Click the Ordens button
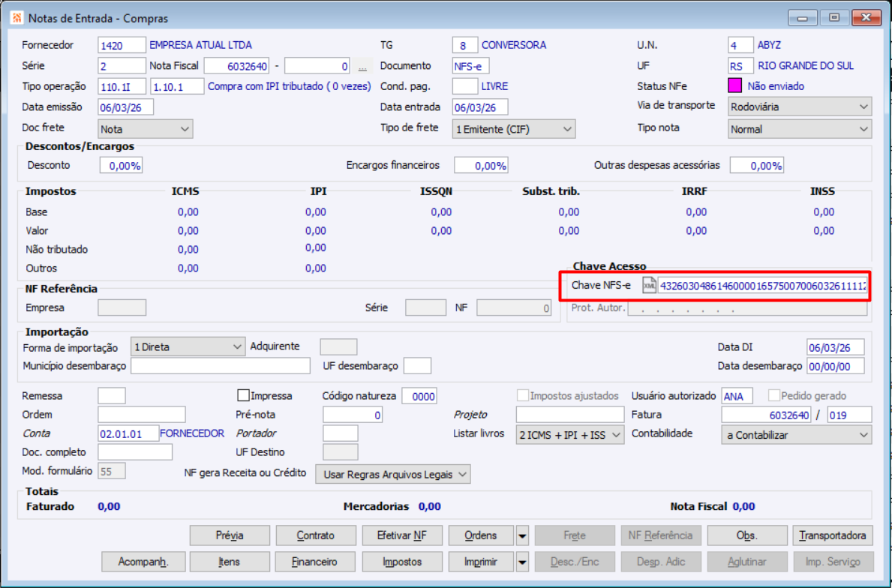892x588 pixels. click(x=481, y=535)
